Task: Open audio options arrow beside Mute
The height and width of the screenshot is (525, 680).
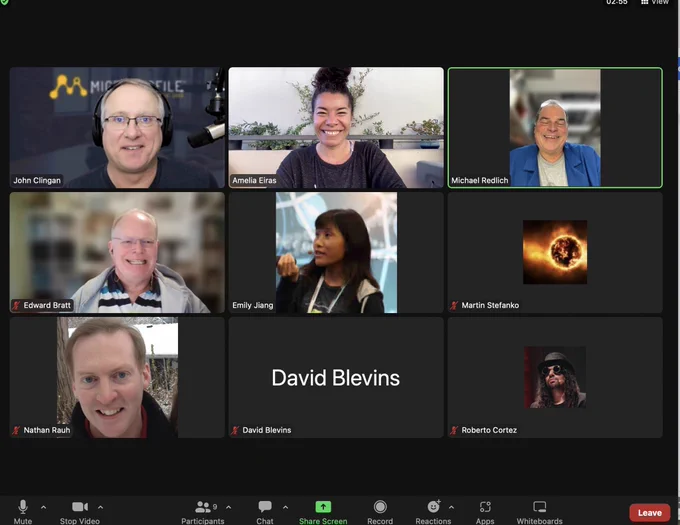Action: coord(43,507)
